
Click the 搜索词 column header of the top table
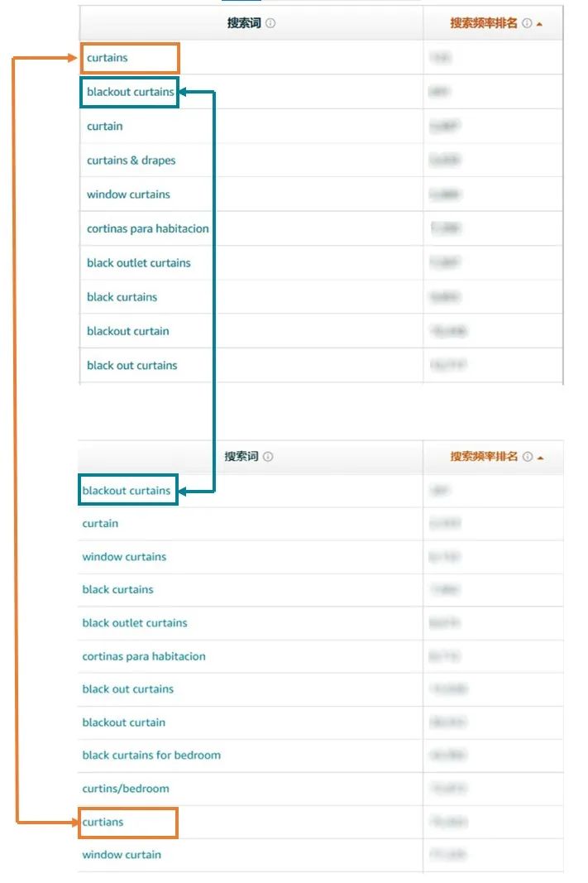tap(244, 24)
